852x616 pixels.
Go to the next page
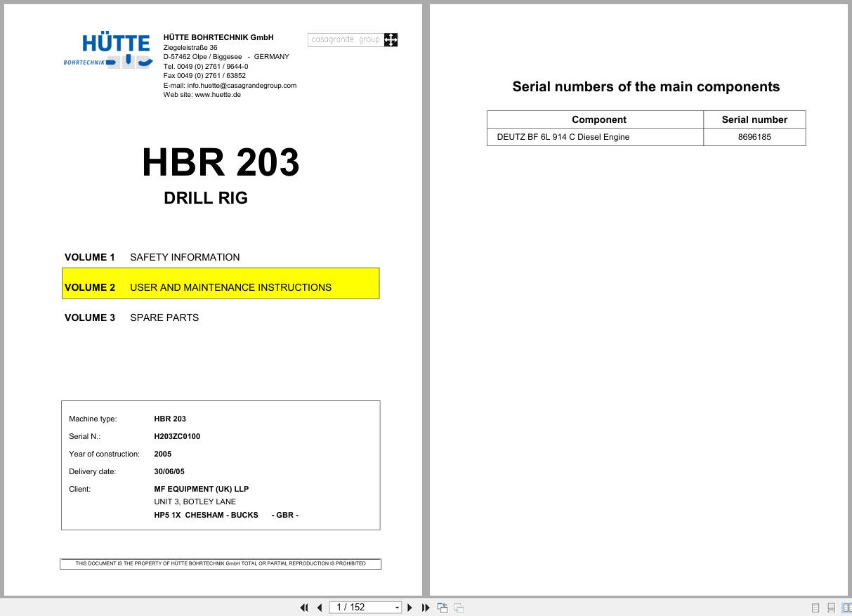point(409,607)
